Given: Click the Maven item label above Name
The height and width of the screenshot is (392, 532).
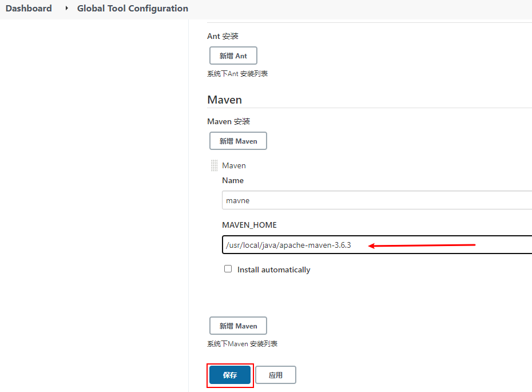Looking at the screenshot, I should click(233, 165).
